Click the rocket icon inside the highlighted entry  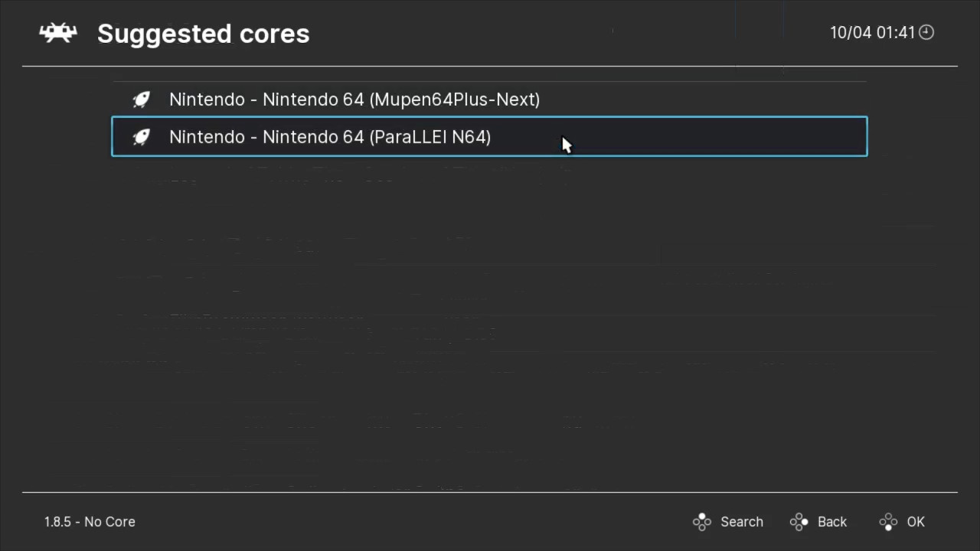coord(142,136)
